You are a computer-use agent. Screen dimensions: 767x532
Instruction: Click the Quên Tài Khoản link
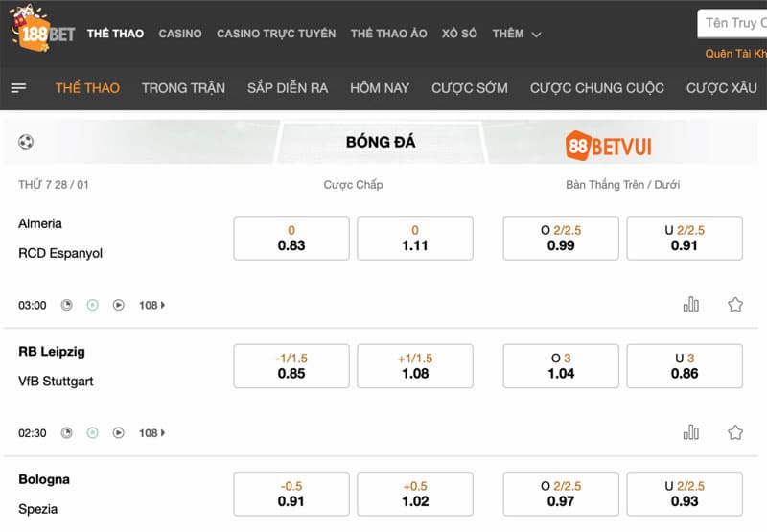point(735,54)
